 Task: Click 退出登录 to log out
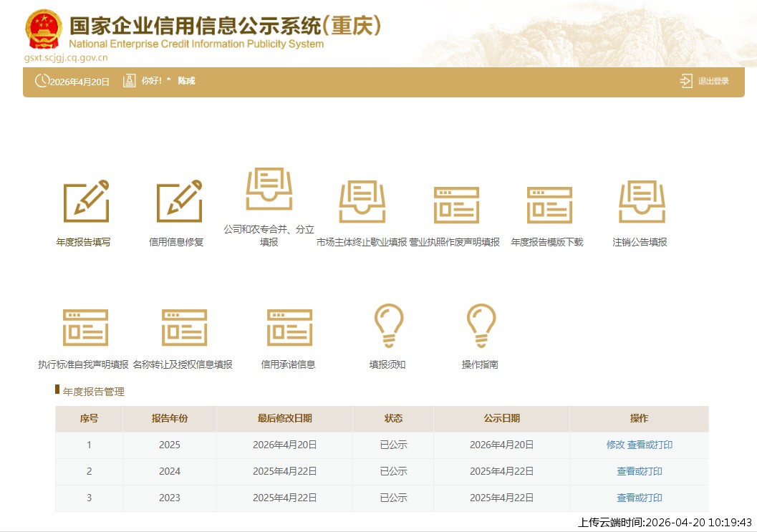tap(705, 81)
